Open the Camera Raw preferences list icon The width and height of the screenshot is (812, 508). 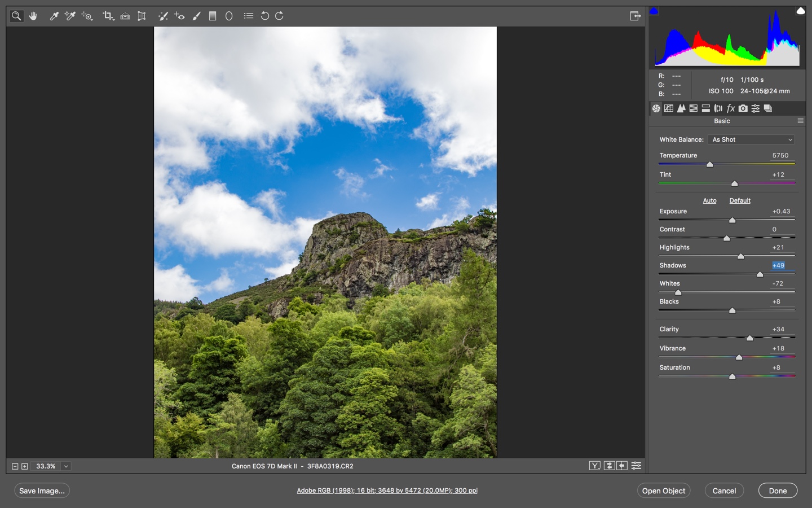point(249,16)
